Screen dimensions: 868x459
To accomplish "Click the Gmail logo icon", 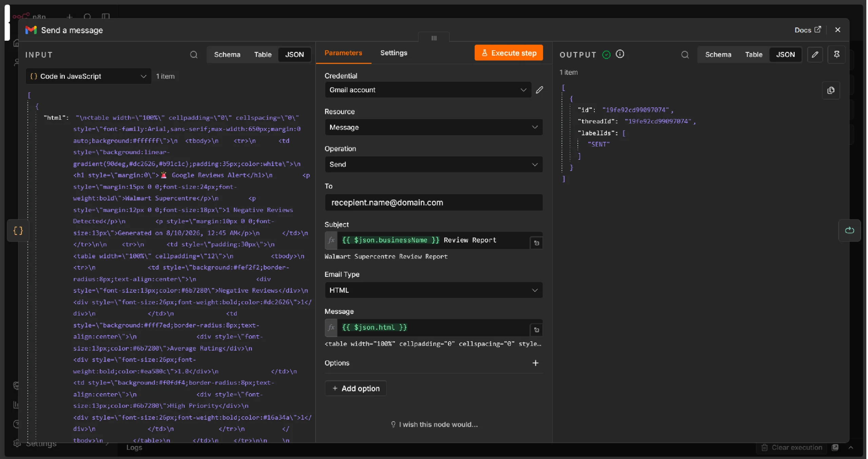I will (31, 30).
